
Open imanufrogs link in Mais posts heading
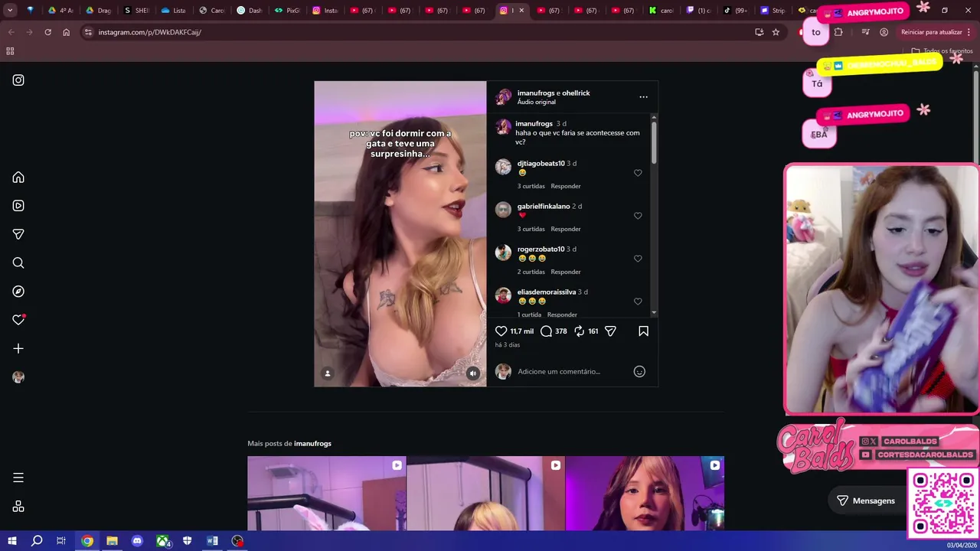(312, 444)
